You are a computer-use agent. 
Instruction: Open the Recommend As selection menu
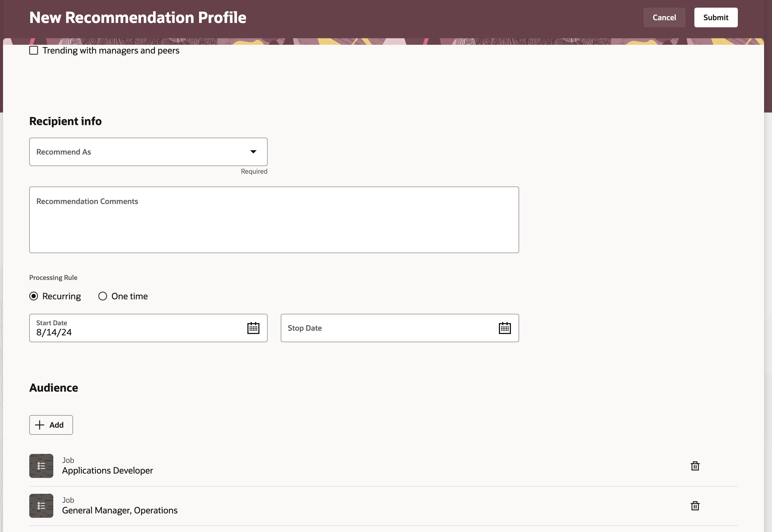[148, 152]
